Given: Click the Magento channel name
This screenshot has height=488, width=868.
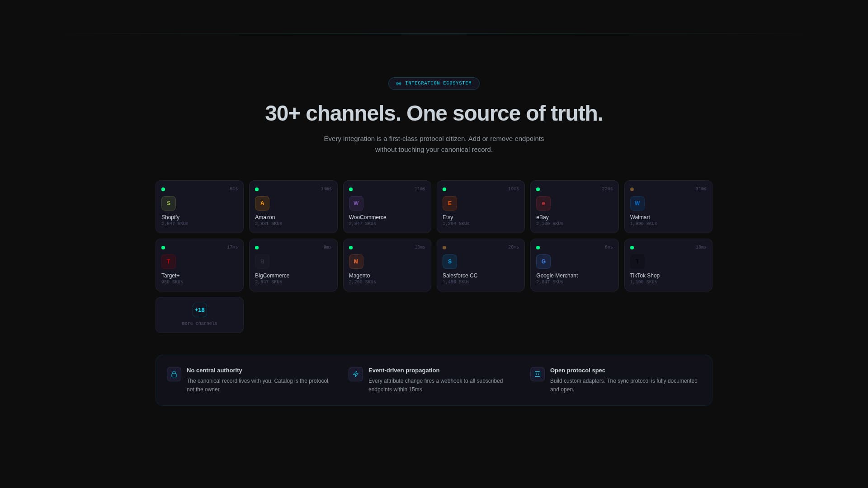Looking at the screenshot, I should [359, 276].
